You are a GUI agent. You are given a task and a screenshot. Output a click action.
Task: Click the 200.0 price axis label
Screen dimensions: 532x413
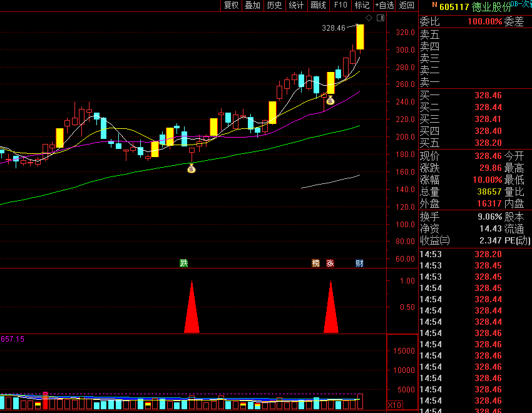[405, 137]
